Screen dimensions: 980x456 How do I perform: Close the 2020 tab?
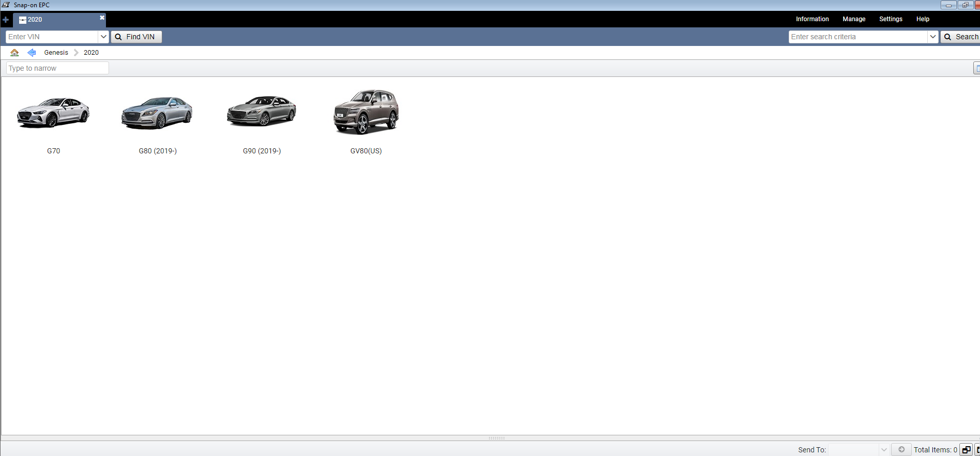tap(102, 18)
